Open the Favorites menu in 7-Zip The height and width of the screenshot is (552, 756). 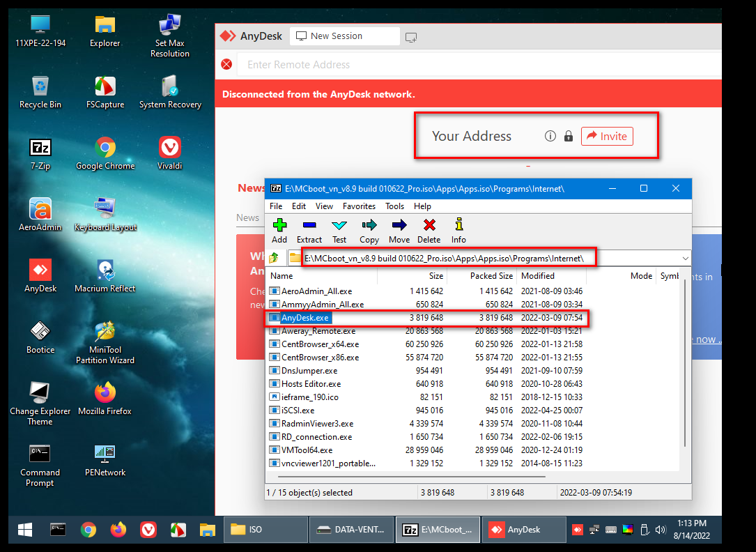coord(359,206)
